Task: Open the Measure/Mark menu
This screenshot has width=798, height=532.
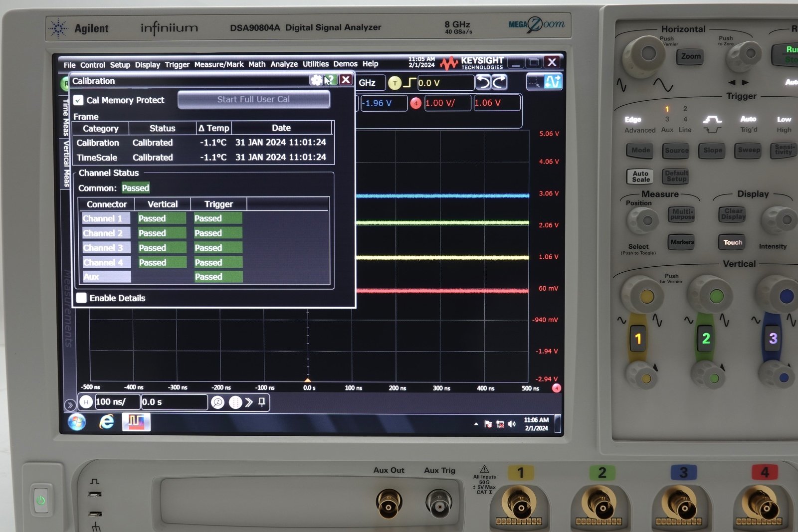Action: (x=219, y=64)
